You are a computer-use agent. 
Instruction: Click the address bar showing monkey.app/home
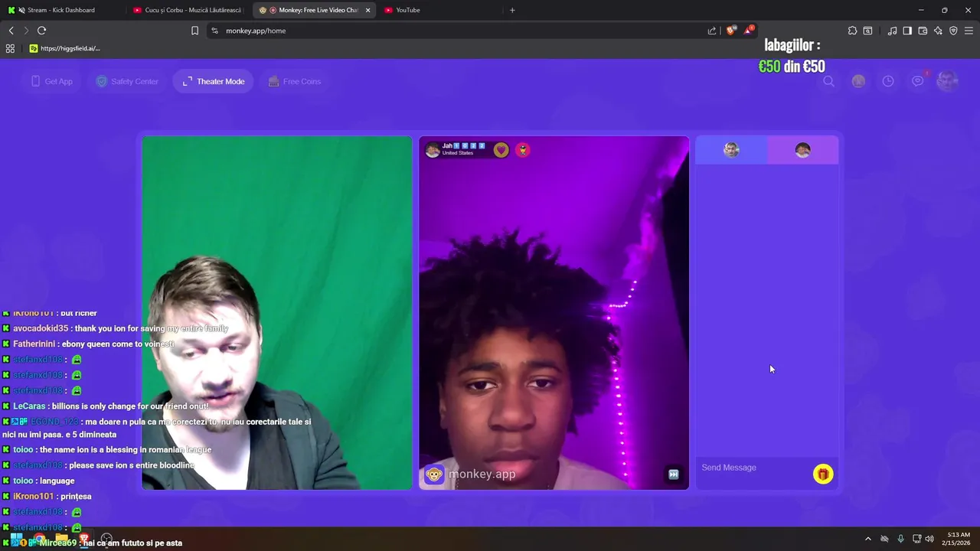pos(459,31)
